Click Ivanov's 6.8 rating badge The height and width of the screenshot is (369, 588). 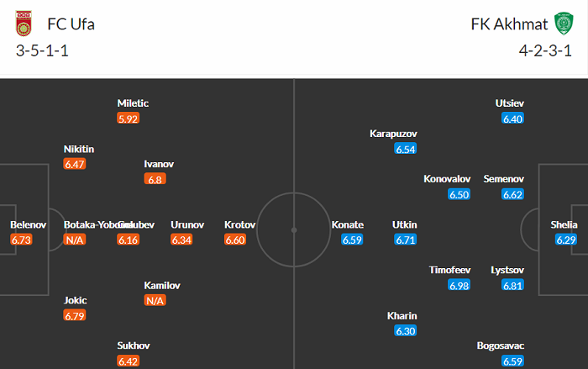coord(155,179)
